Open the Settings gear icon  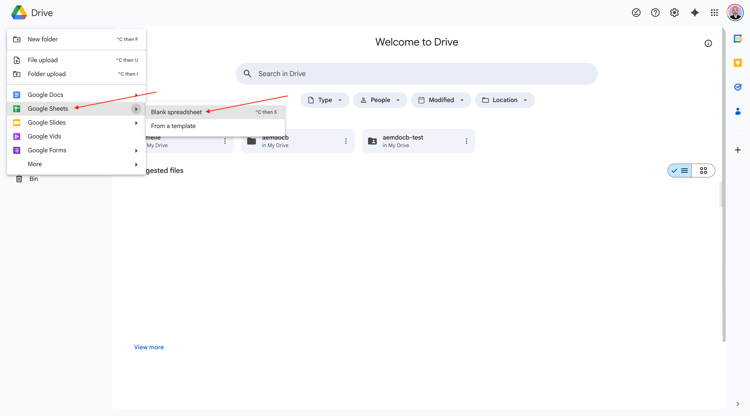pyautogui.click(x=674, y=13)
